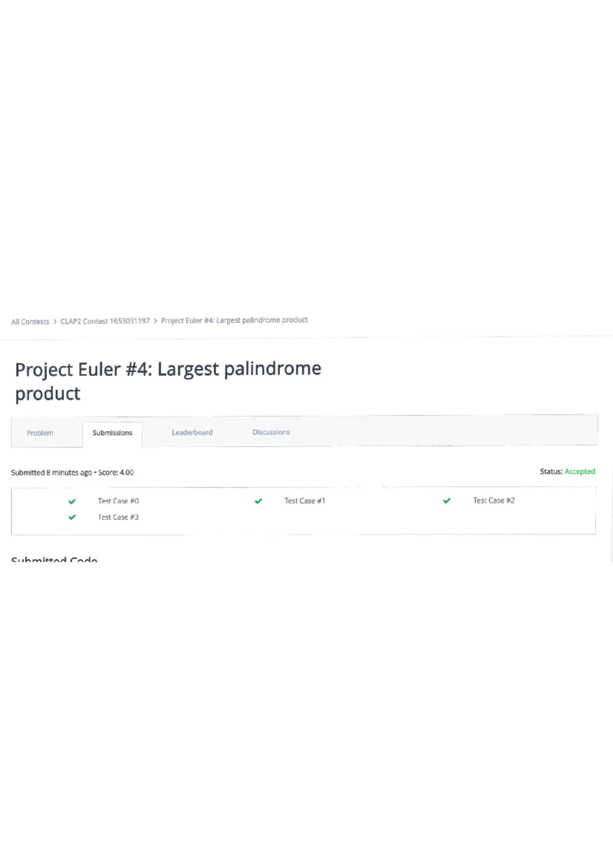Click the green checkmark for Test Case #0
The height and width of the screenshot is (868, 613).
(72, 501)
